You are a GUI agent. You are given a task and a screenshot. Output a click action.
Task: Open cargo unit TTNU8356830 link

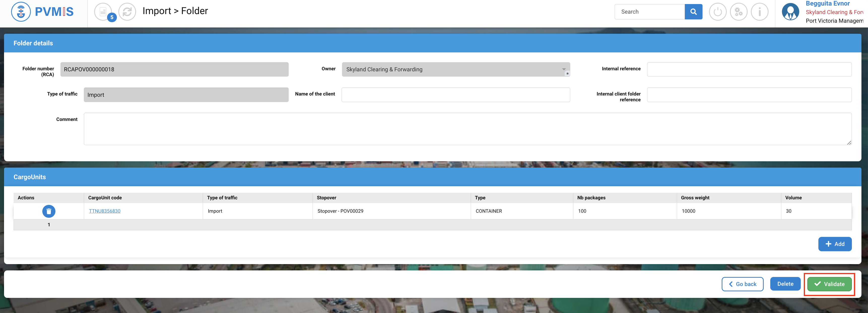pyautogui.click(x=105, y=211)
